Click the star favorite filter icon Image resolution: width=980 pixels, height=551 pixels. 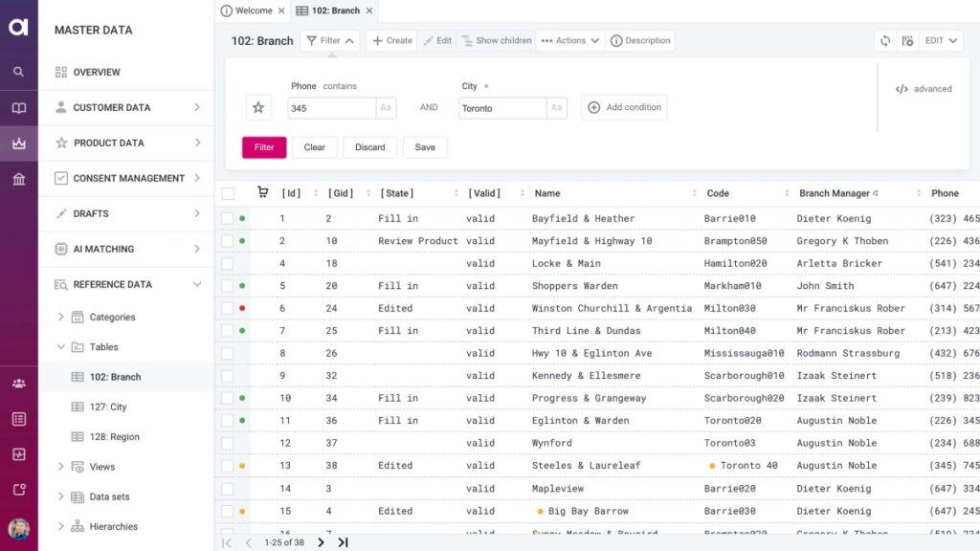pos(258,108)
